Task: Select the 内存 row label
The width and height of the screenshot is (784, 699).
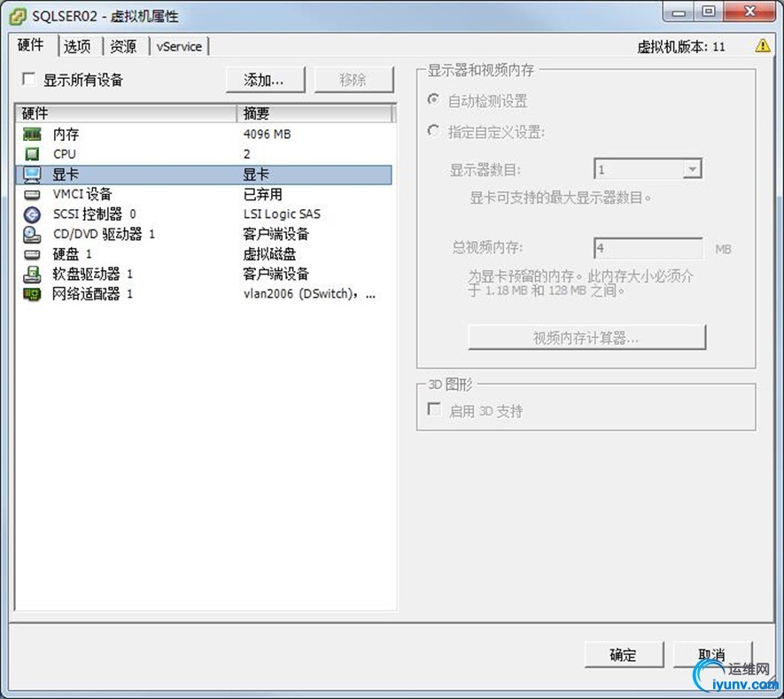Action: tap(66, 134)
